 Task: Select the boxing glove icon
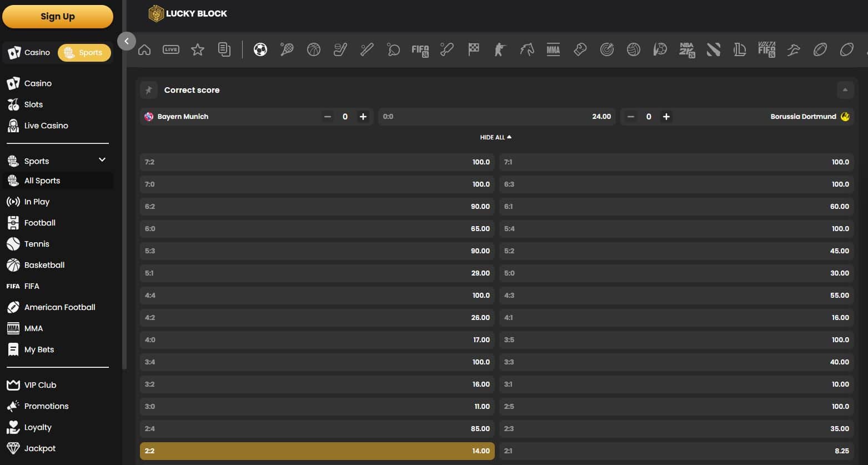[580, 50]
